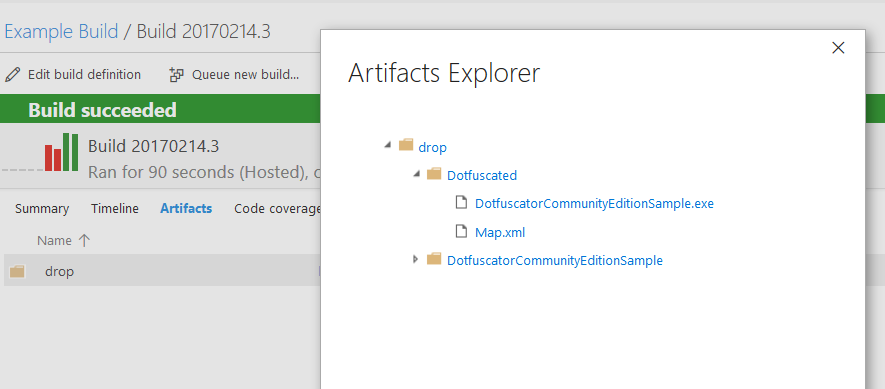The width and height of the screenshot is (885, 389).
Task: Select the drop row in artifacts list
Action: [x=162, y=271]
